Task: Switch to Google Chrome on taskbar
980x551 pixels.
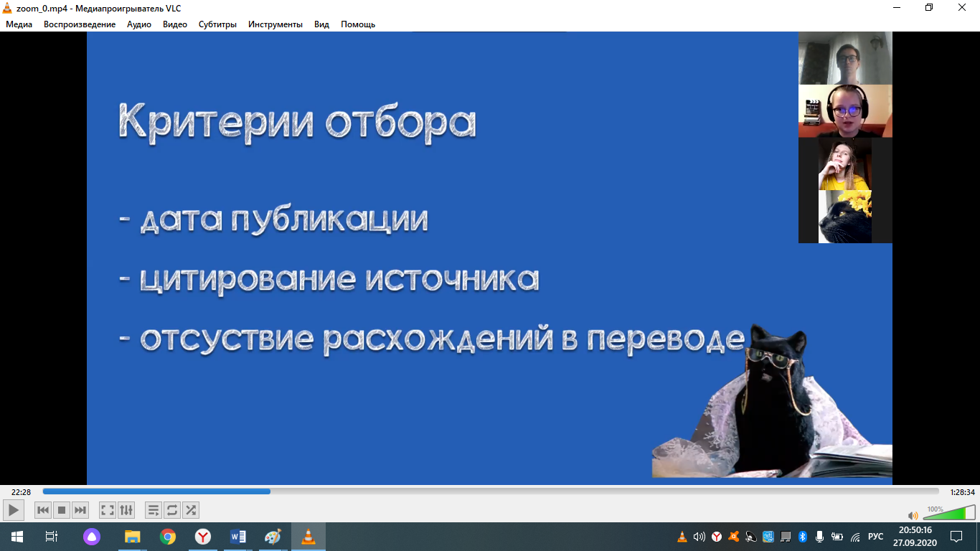Action: tap(168, 537)
